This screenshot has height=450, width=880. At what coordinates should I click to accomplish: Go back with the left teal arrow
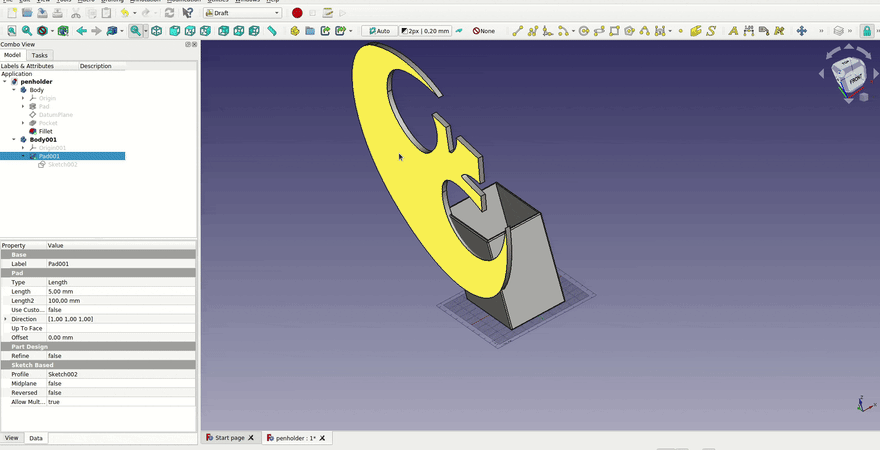tap(81, 31)
